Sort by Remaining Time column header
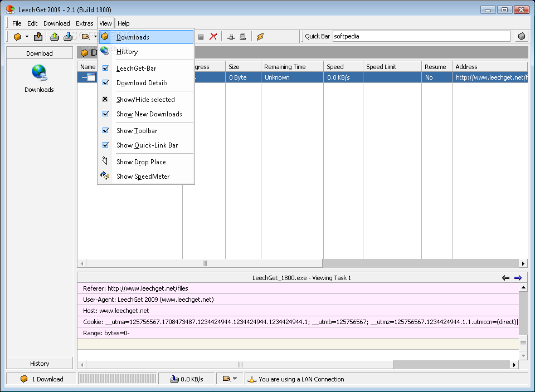The width and height of the screenshot is (535, 392). [x=292, y=67]
